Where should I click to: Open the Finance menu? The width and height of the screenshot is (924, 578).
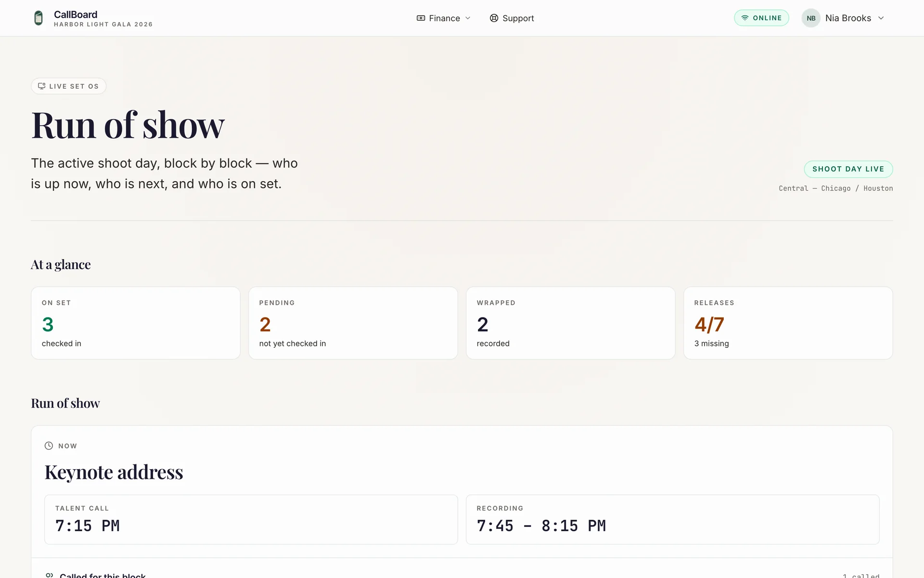443,18
